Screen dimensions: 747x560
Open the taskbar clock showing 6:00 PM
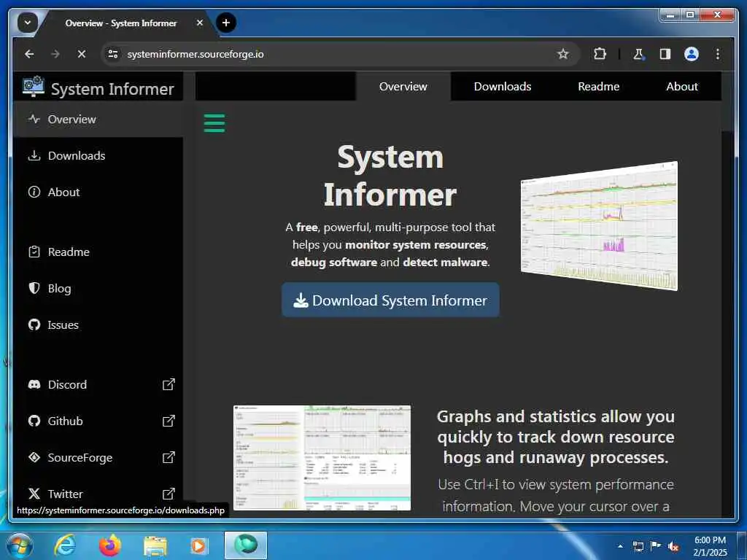(x=711, y=546)
